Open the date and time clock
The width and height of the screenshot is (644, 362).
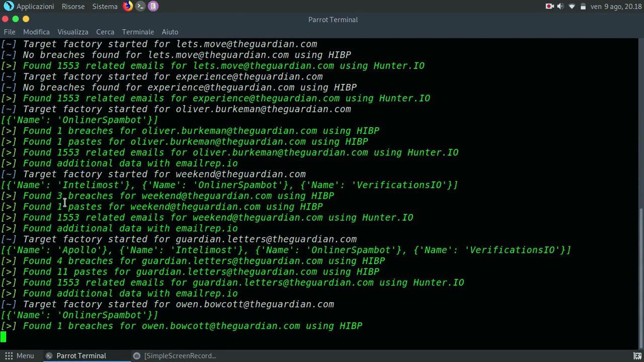[x=616, y=6]
